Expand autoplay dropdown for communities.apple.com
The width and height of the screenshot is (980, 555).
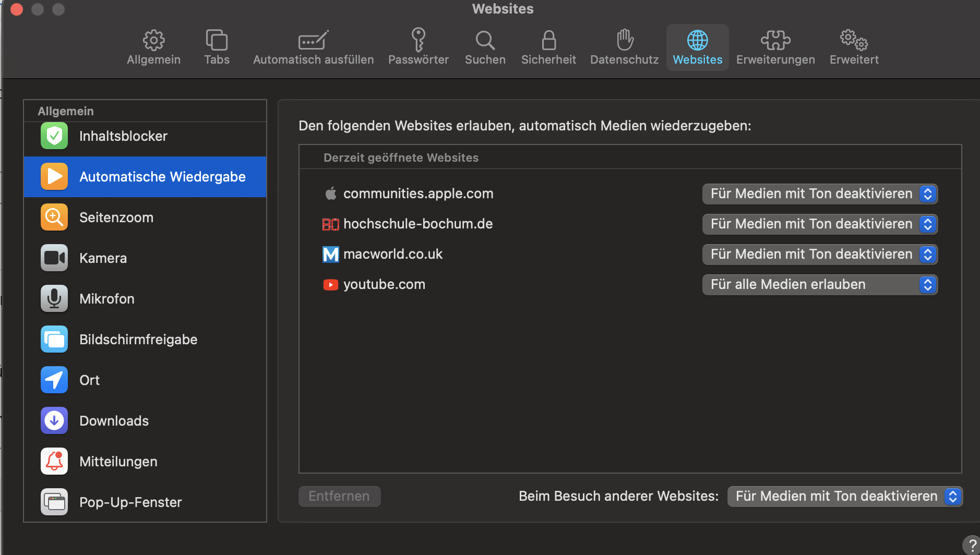pos(820,194)
